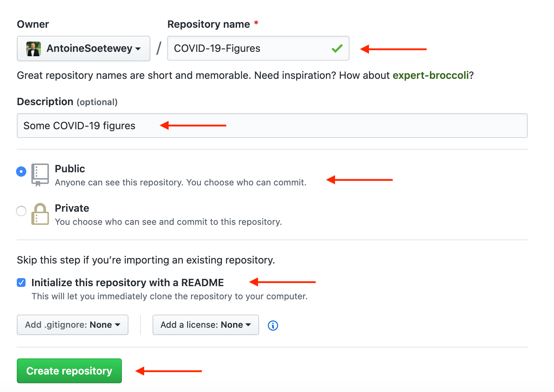Select the Private radio button

tap(21, 211)
